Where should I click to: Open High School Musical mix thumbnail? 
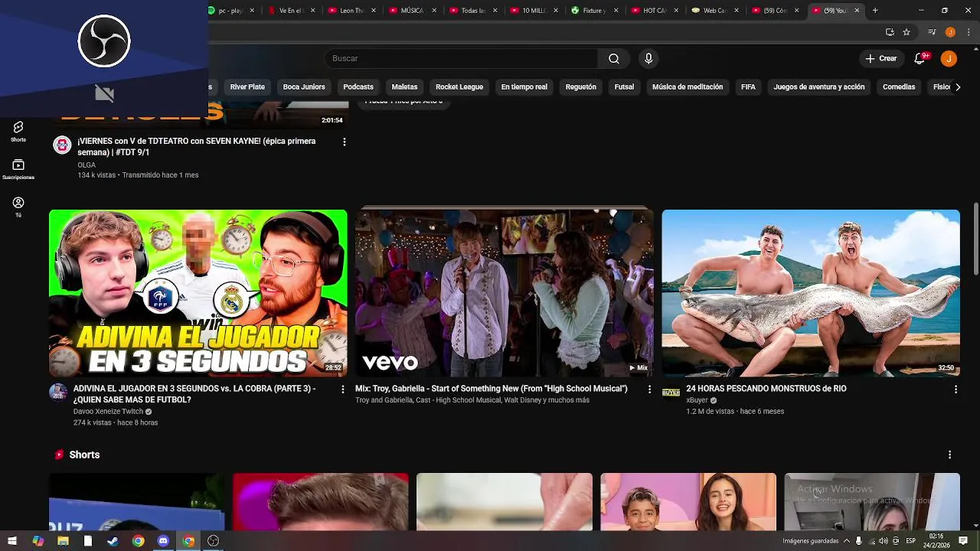(504, 293)
